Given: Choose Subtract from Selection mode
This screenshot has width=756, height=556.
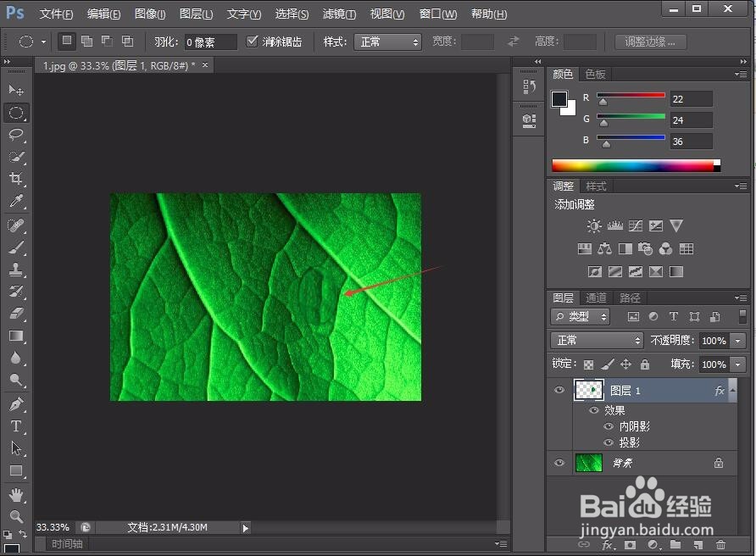Looking at the screenshot, I should pos(107,42).
